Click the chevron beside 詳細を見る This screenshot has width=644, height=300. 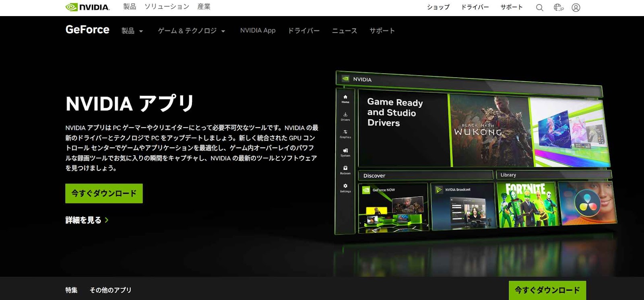(x=107, y=220)
